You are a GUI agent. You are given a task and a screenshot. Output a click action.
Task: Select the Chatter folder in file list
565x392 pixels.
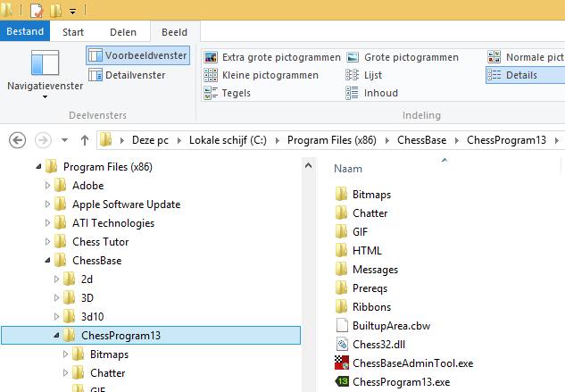[x=361, y=213]
